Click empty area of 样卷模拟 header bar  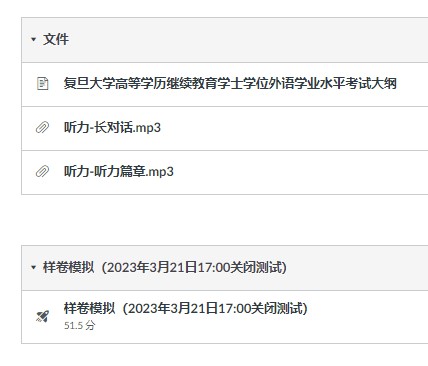point(357,268)
